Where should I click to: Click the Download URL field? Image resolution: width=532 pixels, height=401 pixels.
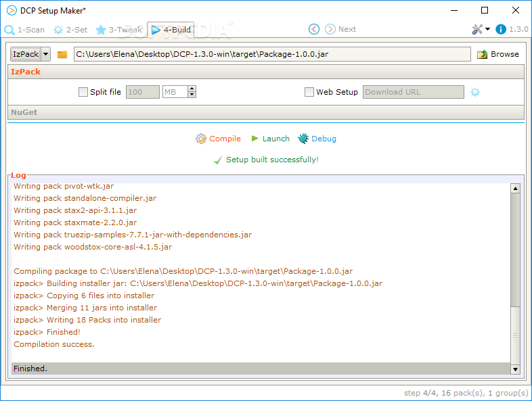pos(414,92)
